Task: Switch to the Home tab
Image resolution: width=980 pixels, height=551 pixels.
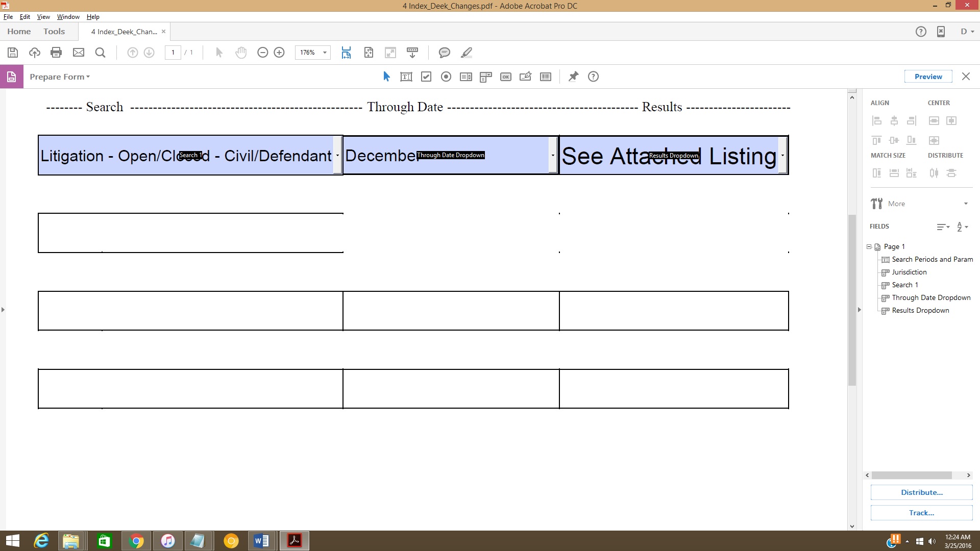Action: tap(19, 32)
